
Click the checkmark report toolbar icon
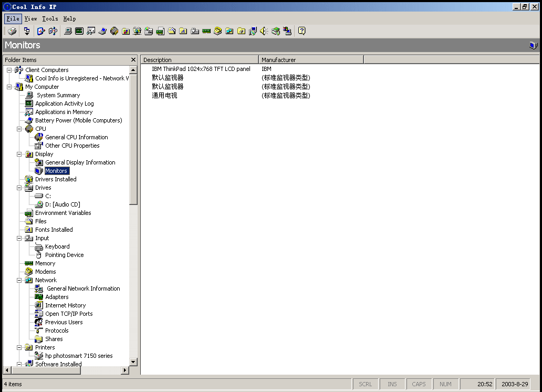tap(41, 31)
